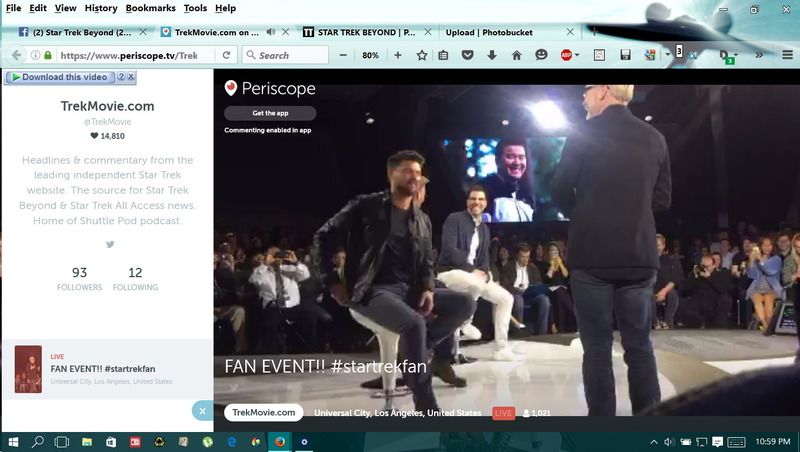Expand the Adblock Plus dropdown arrow
800x452 pixels.
(x=577, y=55)
